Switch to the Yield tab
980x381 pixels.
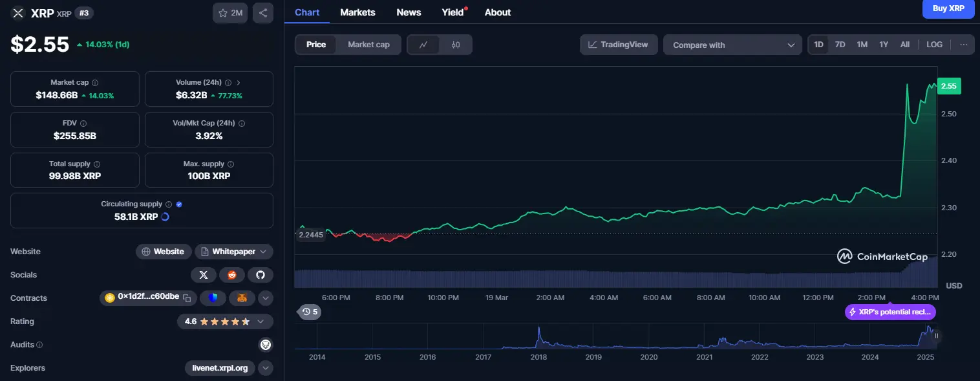click(454, 12)
